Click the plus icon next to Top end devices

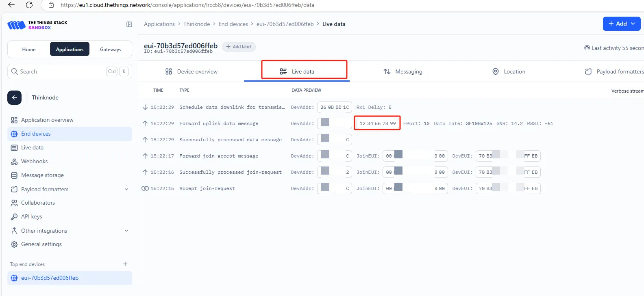pyautogui.click(x=125, y=264)
